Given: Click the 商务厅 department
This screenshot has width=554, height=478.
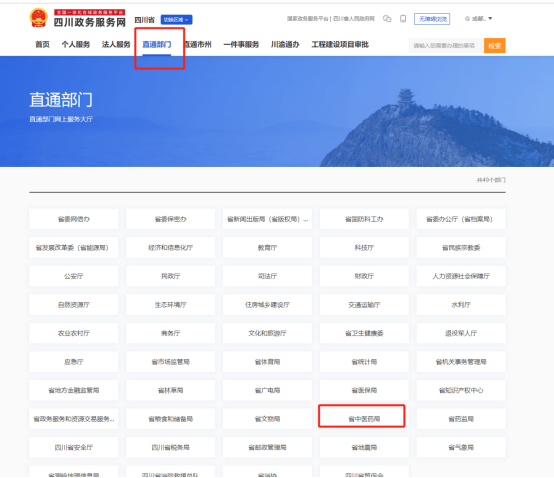Looking at the screenshot, I should [x=171, y=333].
